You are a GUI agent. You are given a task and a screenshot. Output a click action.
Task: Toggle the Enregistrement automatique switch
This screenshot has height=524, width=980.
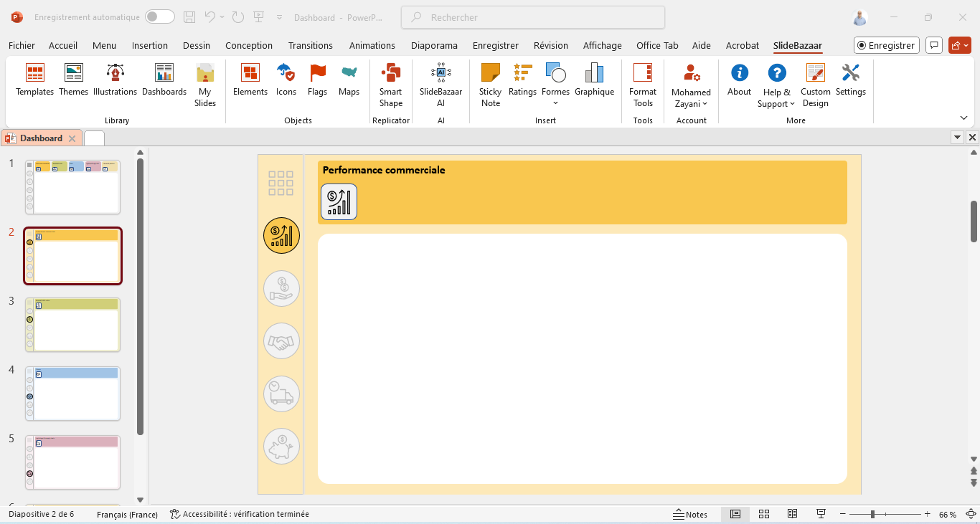pos(159,17)
